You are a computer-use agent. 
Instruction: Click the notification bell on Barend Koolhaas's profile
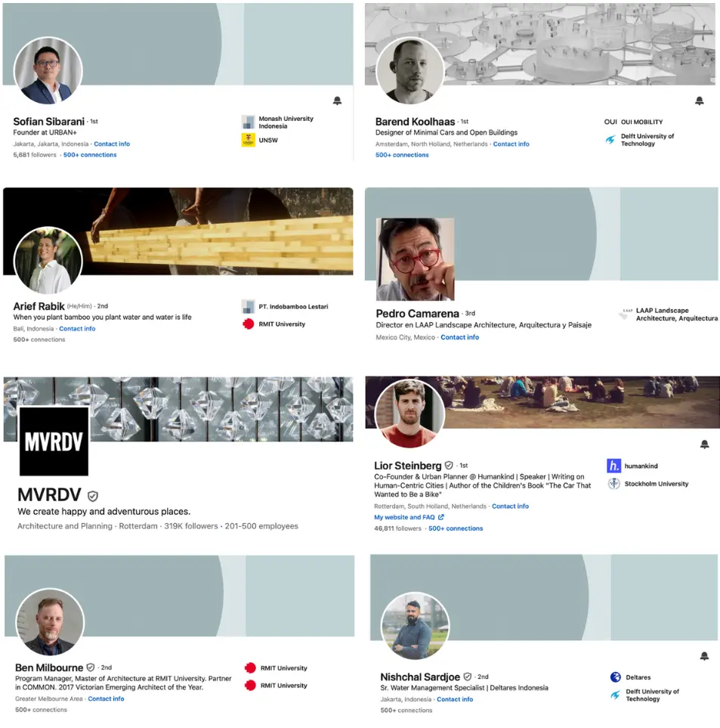[x=699, y=101]
